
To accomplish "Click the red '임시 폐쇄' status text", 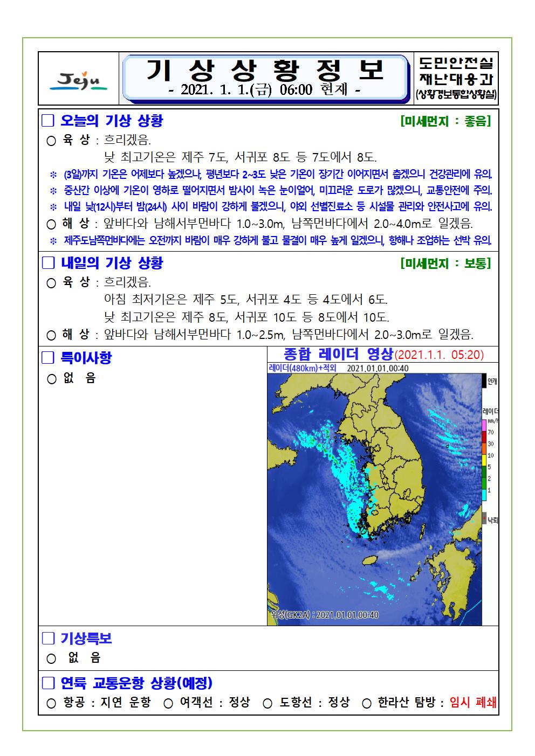I will [473, 703].
